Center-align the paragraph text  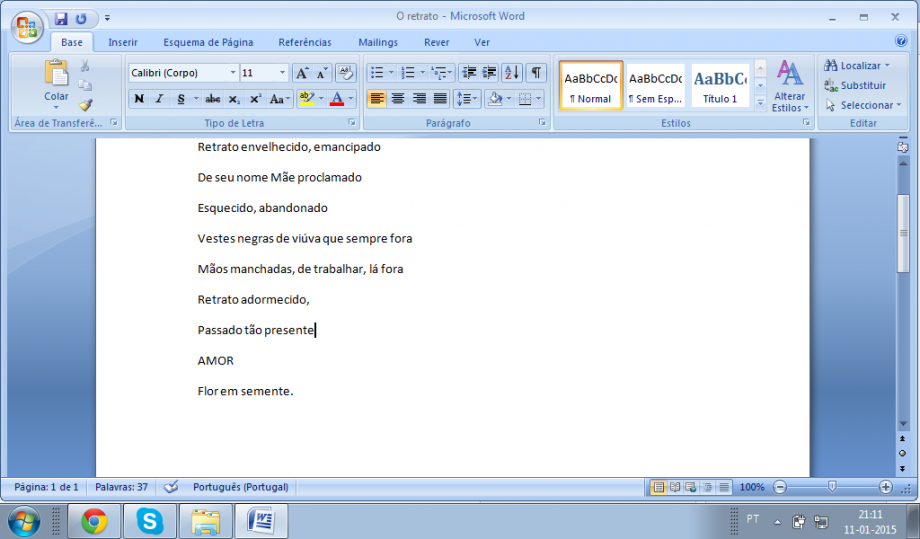click(x=398, y=99)
